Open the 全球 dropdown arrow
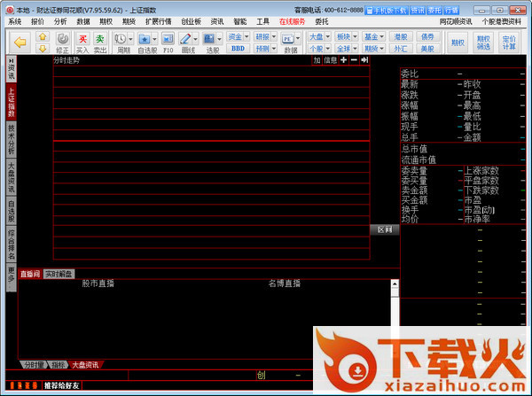 point(355,49)
